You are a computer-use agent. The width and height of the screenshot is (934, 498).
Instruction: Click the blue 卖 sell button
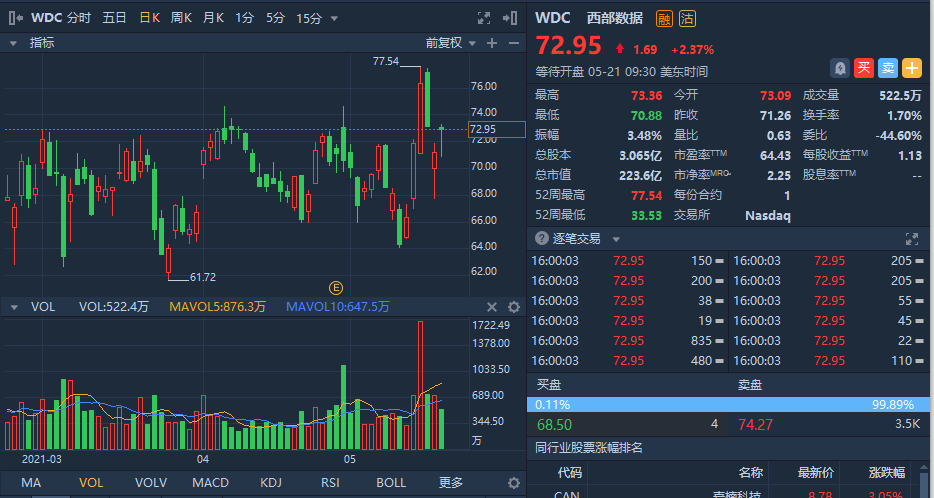coord(888,68)
